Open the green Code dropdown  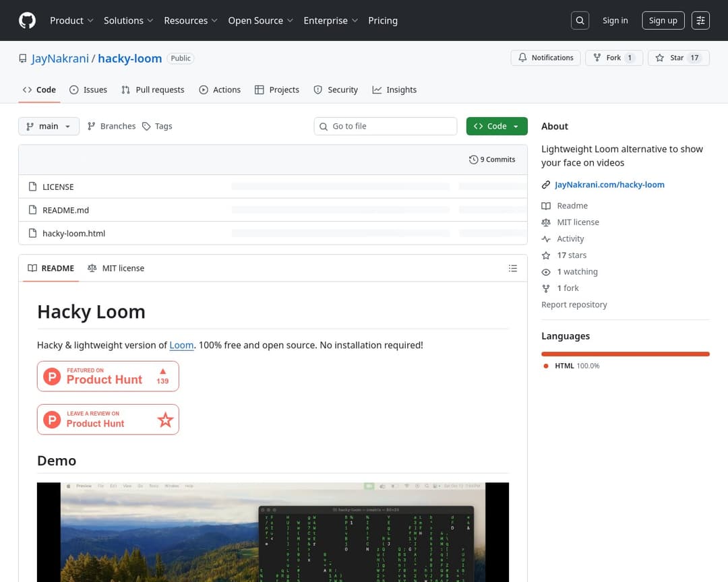pyautogui.click(x=496, y=126)
